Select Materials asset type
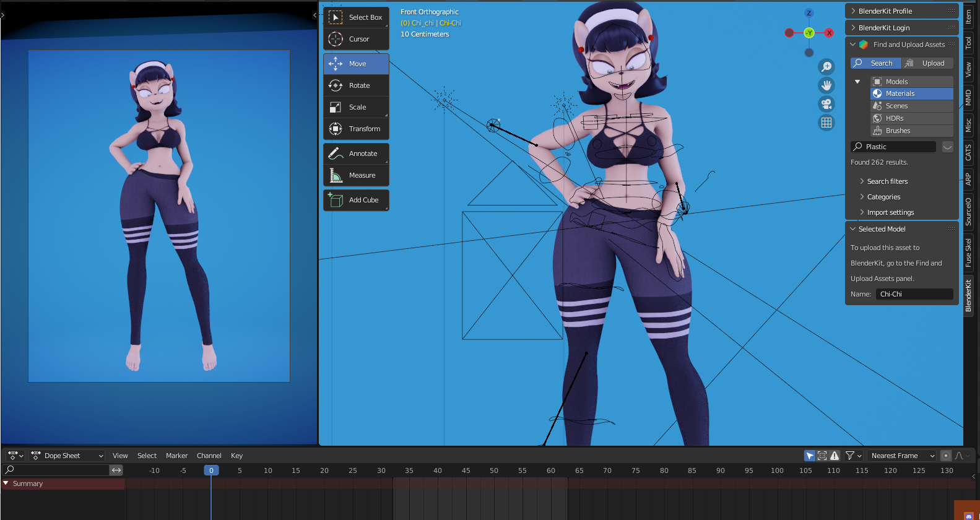Image resolution: width=980 pixels, height=520 pixels. coord(911,93)
